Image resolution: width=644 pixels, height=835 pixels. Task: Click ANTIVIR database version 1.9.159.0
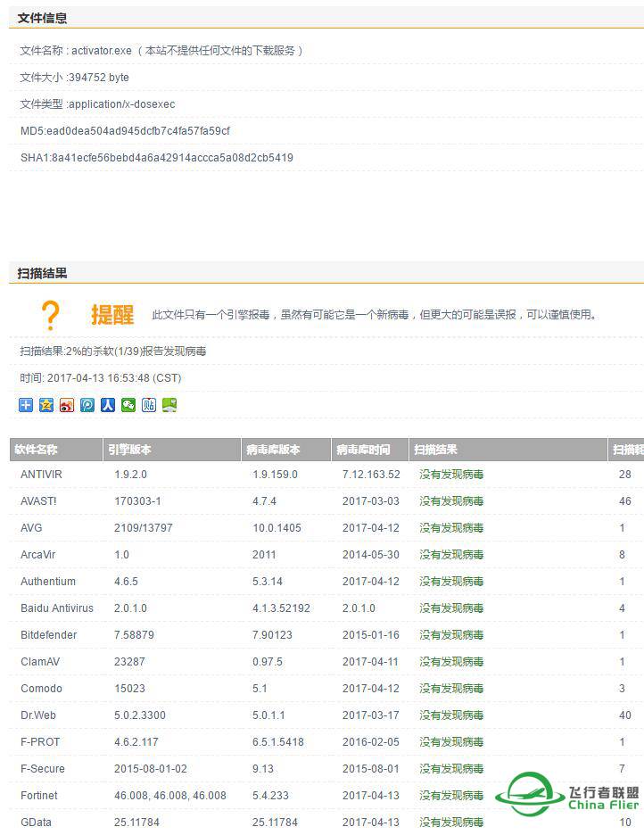pos(275,475)
